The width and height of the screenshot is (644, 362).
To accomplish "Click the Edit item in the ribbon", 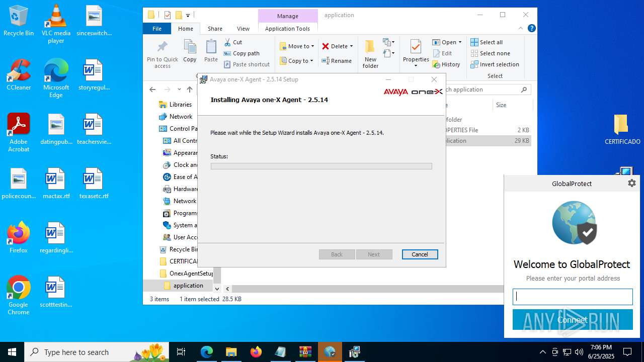I will [442, 53].
